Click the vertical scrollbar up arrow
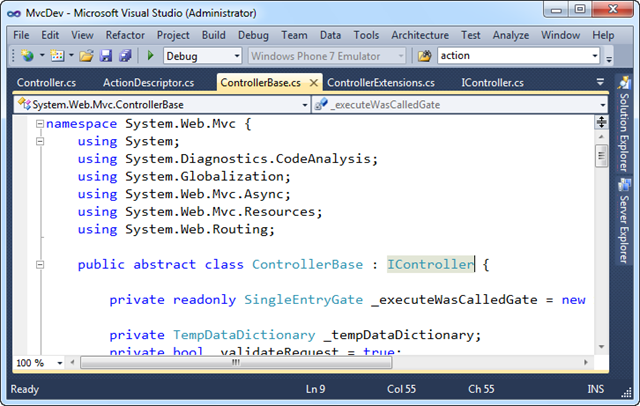The width and height of the screenshot is (640, 406). tap(601, 137)
